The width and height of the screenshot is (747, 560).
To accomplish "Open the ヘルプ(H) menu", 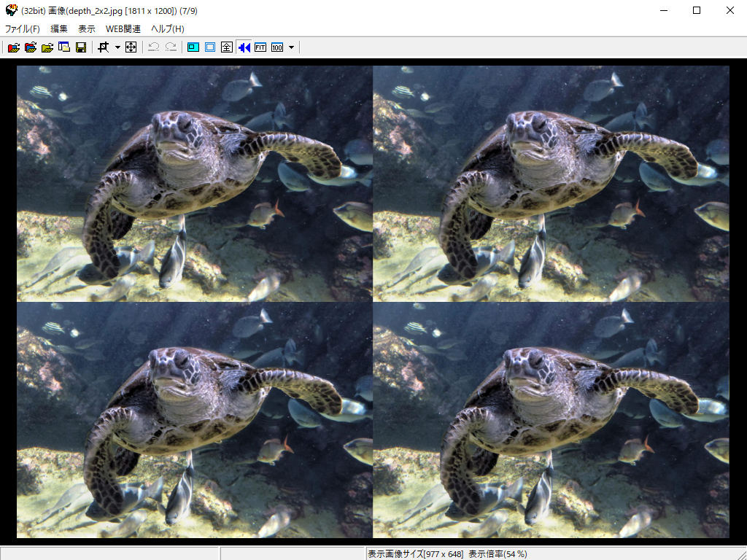I will (x=168, y=29).
